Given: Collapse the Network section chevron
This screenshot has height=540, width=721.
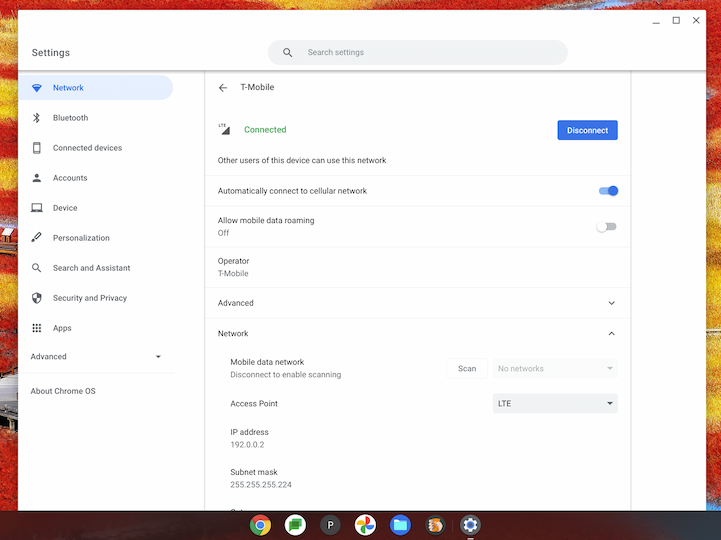Looking at the screenshot, I should point(612,333).
